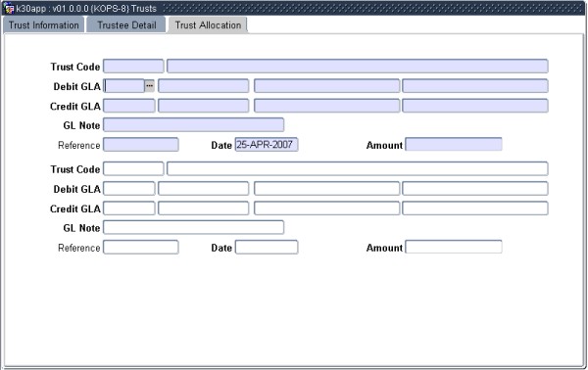Click second record's Debit GLA last field
Screen dimensions: 588x370
point(475,189)
